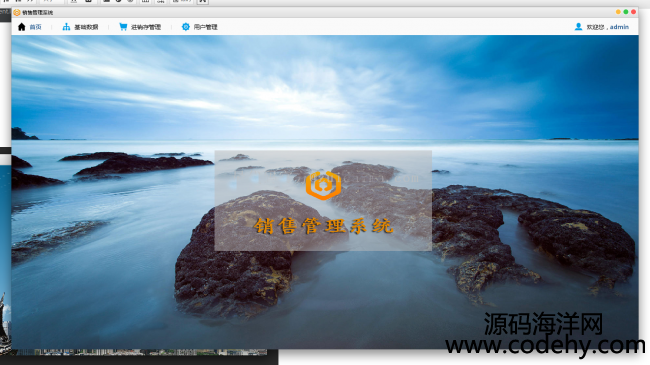Click the blue gear icon for 用户管理

(x=186, y=27)
